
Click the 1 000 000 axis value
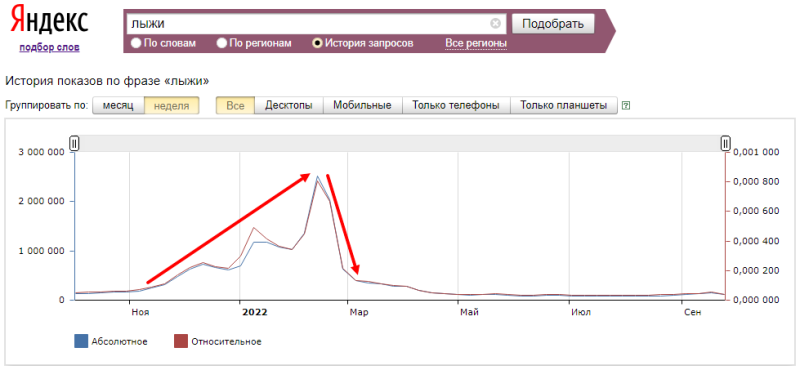coord(42,251)
